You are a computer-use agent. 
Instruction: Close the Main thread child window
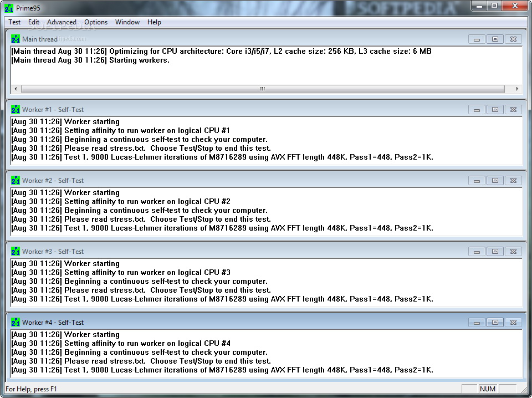point(513,39)
